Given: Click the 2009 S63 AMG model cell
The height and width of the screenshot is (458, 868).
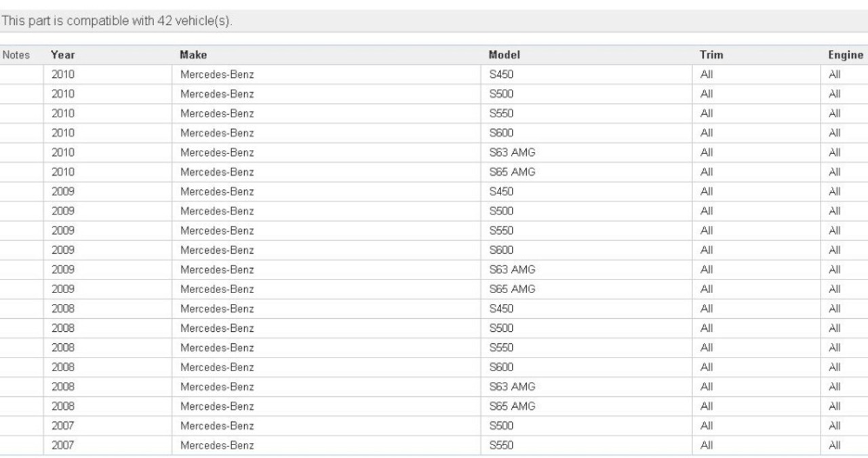Looking at the screenshot, I should click(587, 270).
